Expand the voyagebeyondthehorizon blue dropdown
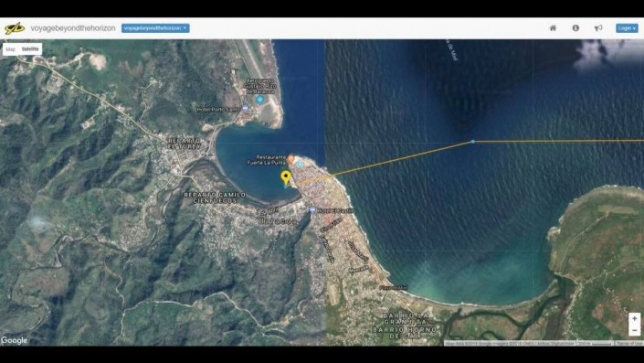The image size is (644, 363). (x=155, y=28)
